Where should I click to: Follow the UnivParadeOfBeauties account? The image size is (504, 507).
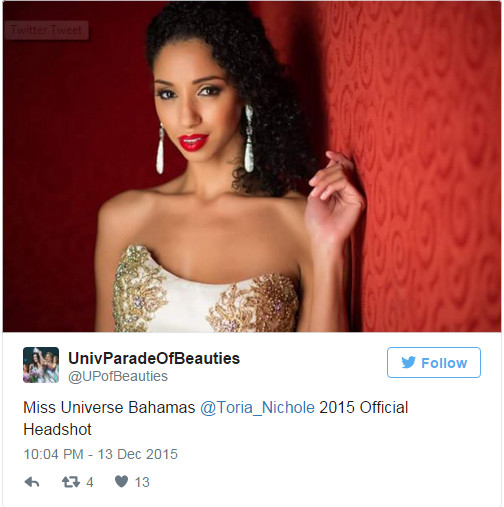tap(434, 362)
